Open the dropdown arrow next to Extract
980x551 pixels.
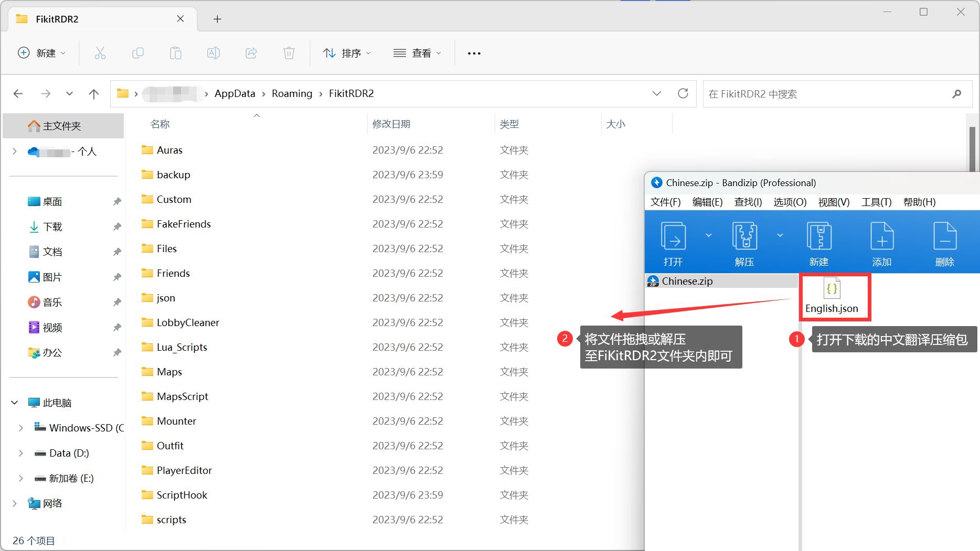[780, 235]
